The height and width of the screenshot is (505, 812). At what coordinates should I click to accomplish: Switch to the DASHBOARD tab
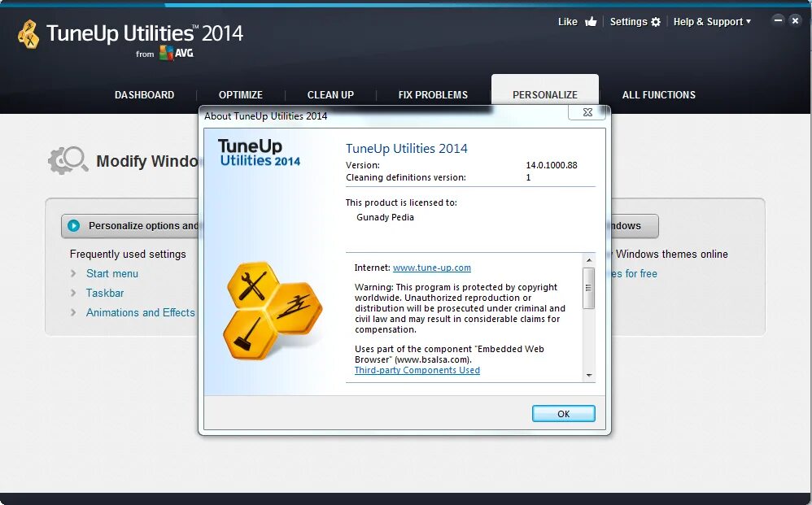click(145, 94)
